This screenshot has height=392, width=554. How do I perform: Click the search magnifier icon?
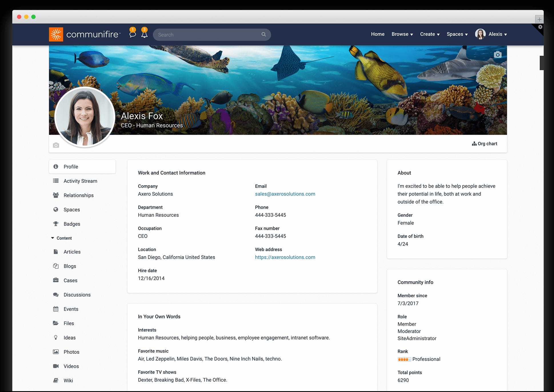(x=263, y=34)
